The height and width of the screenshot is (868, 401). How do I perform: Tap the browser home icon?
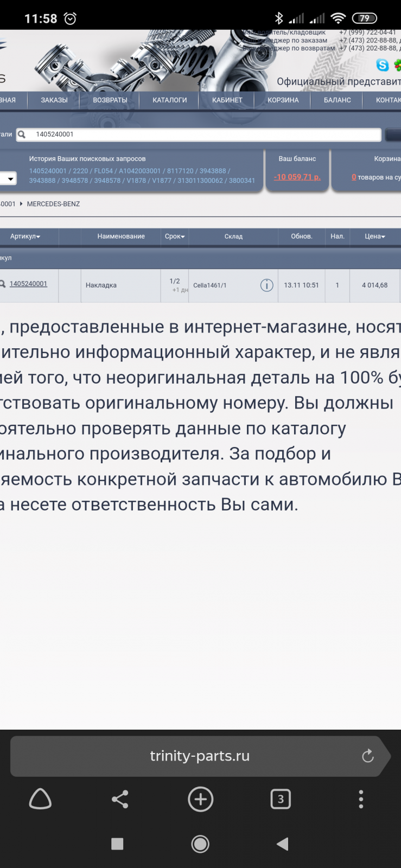[x=40, y=799]
